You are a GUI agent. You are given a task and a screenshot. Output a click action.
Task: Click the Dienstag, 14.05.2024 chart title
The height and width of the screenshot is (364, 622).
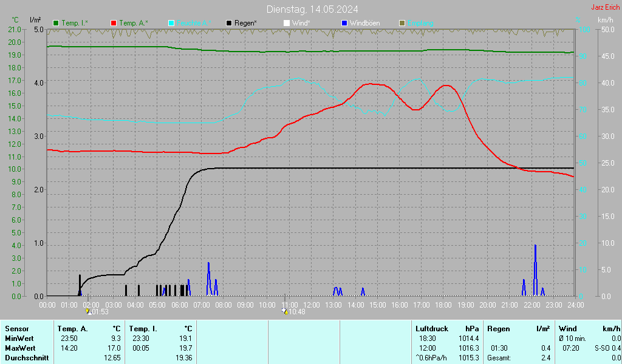312,9
